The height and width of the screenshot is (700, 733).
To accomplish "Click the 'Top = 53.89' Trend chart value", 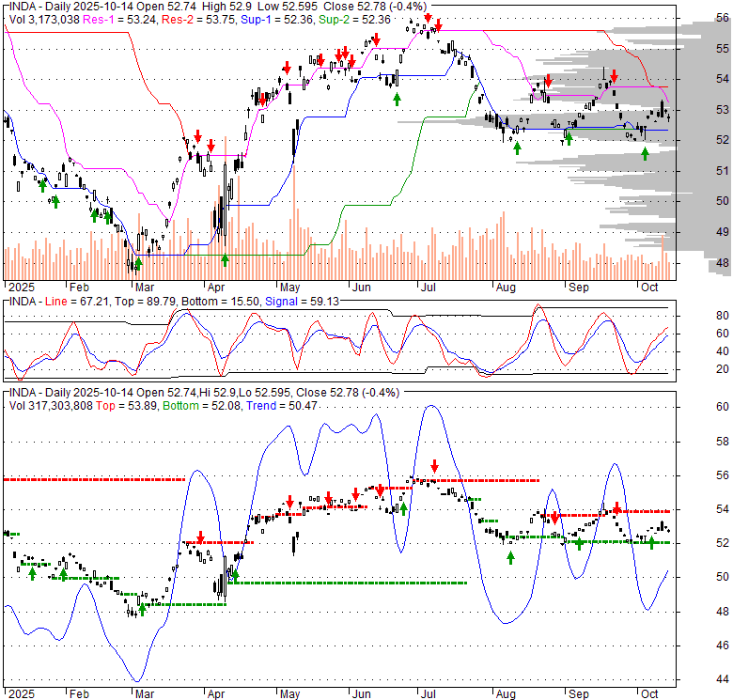I will pyautogui.click(x=127, y=406).
